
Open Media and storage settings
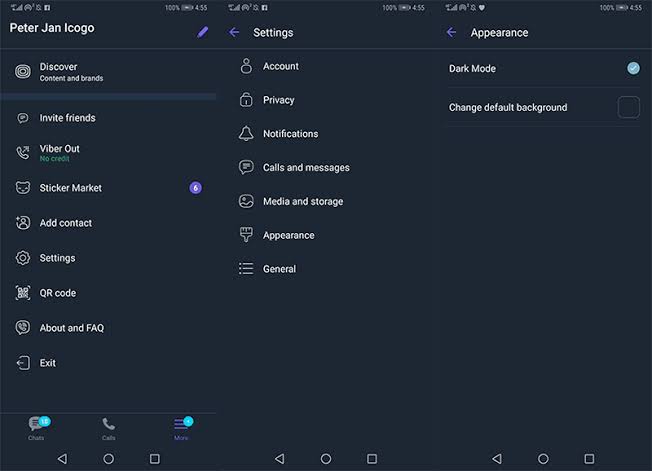point(303,201)
